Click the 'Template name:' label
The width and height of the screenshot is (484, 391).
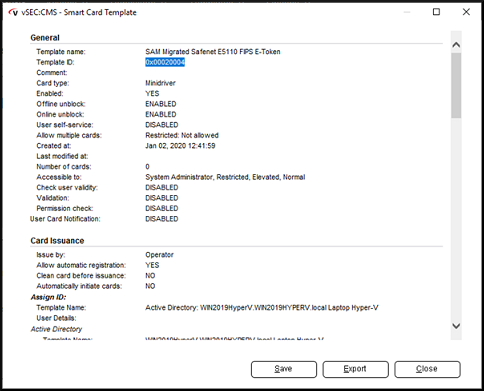pyautogui.click(x=61, y=52)
